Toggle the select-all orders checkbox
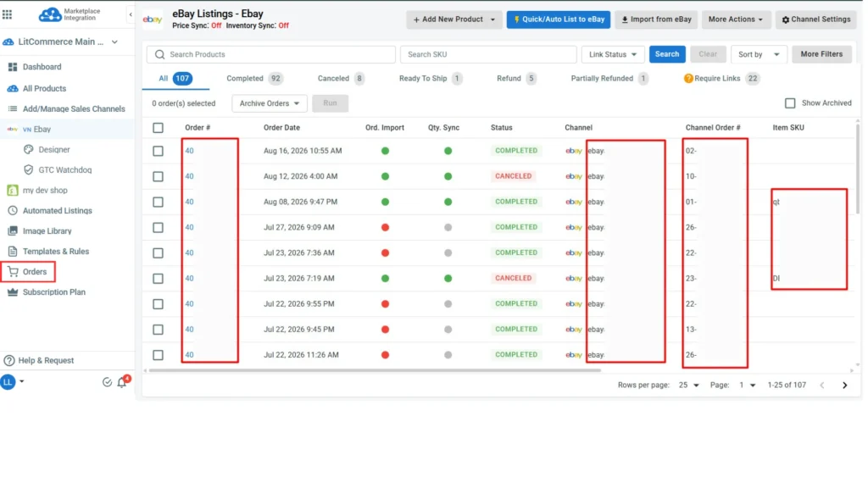 click(159, 129)
